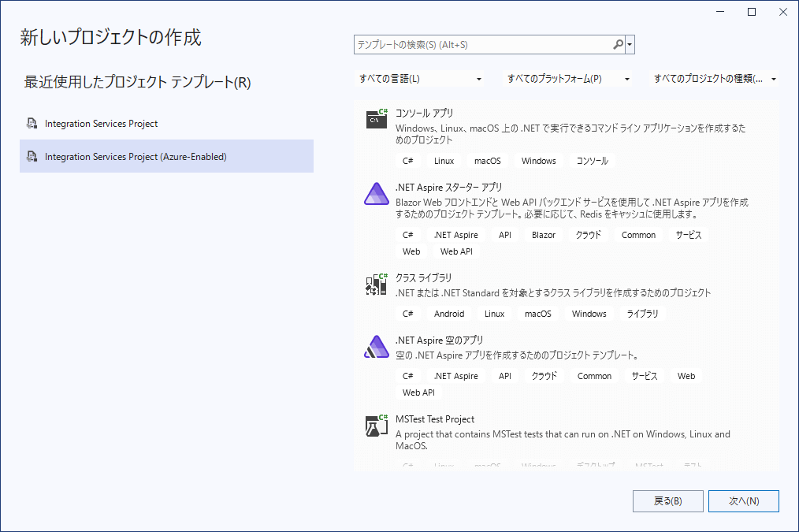Click the Class Library template icon

click(376, 284)
